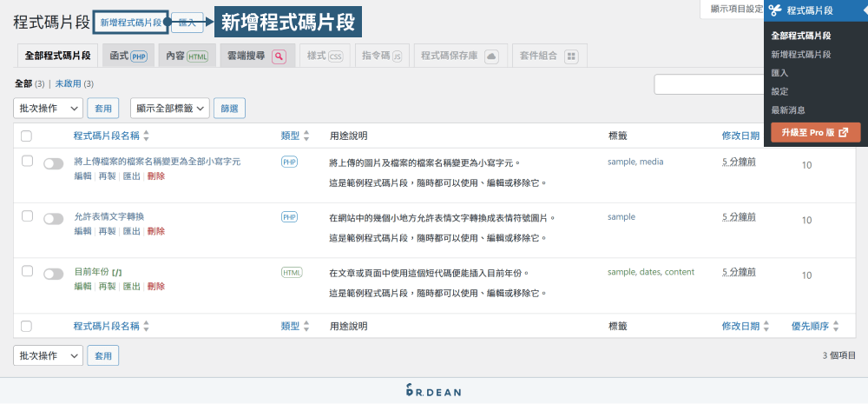The width and height of the screenshot is (868, 404).
Task: Open top 批次操作 dropdown
Action: 48,109
